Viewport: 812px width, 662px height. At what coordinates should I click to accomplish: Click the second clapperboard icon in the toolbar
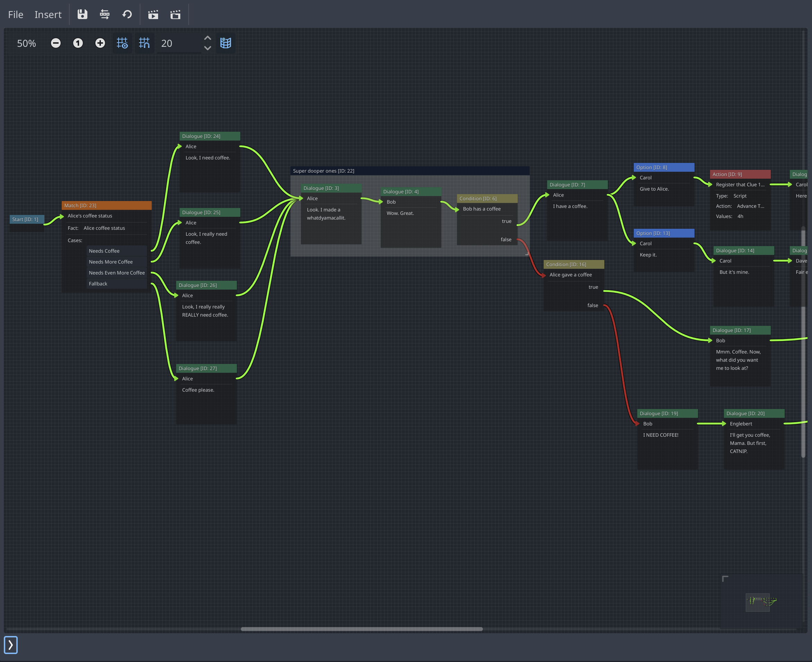click(175, 15)
